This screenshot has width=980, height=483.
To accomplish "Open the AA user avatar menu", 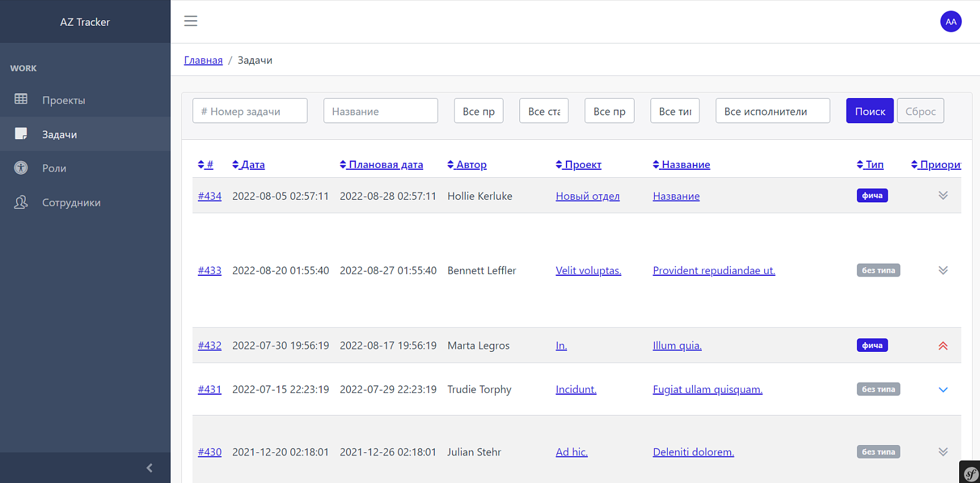I will [x=951, y=21].
